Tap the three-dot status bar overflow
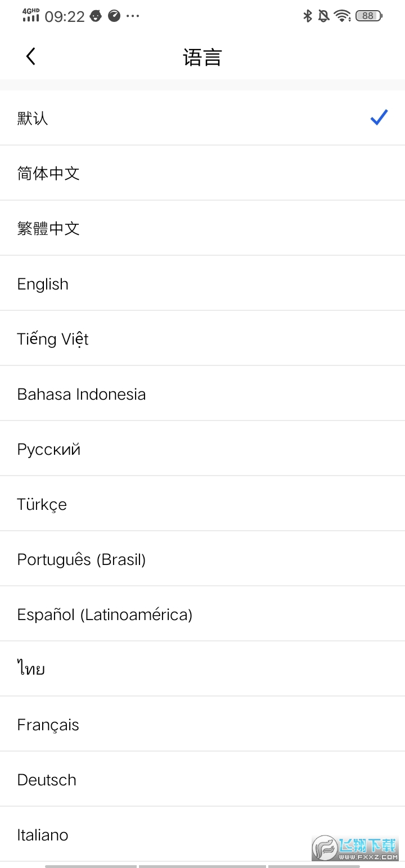The width and height of the screenshot is (405, 868). coord(133,16)
